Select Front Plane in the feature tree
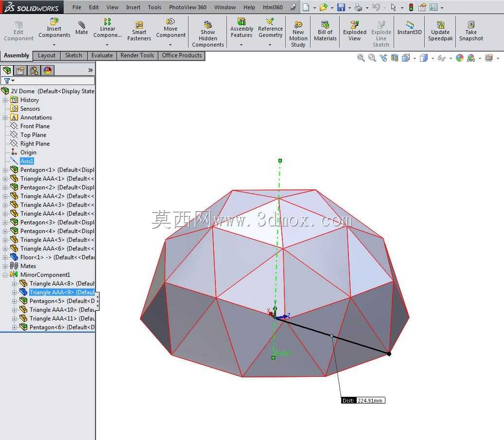The image size is (504, 440). coord(35,126)
